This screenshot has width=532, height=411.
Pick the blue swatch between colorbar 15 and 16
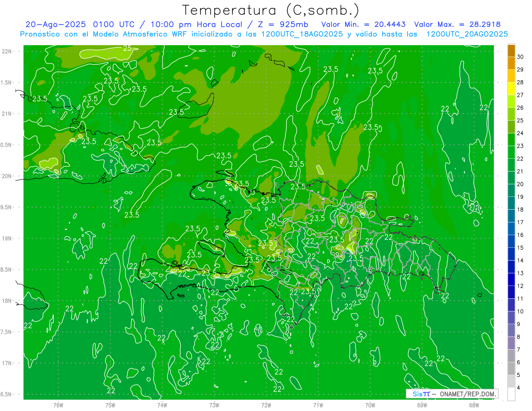click(x=511, y=241)
